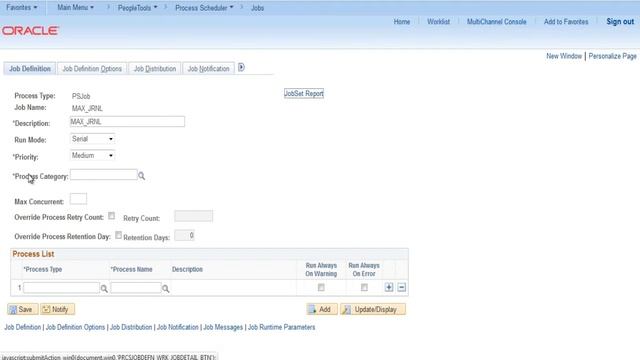Viewport: 640px width, 360px height.
Task: Click the MAX_JRNL Job Name value
Action: (87, 108)
